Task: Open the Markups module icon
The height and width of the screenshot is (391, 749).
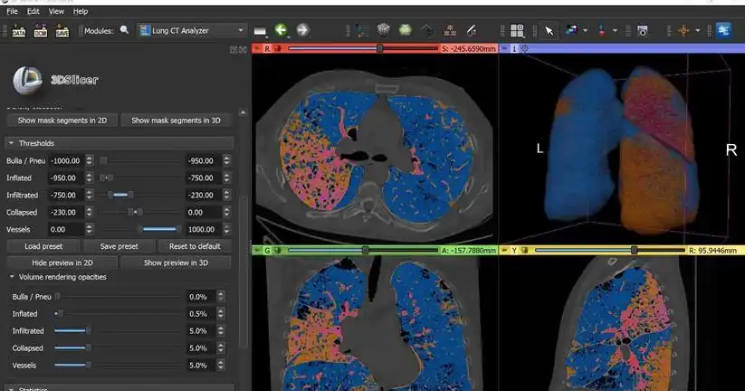Action: click(x=450, y=31)
